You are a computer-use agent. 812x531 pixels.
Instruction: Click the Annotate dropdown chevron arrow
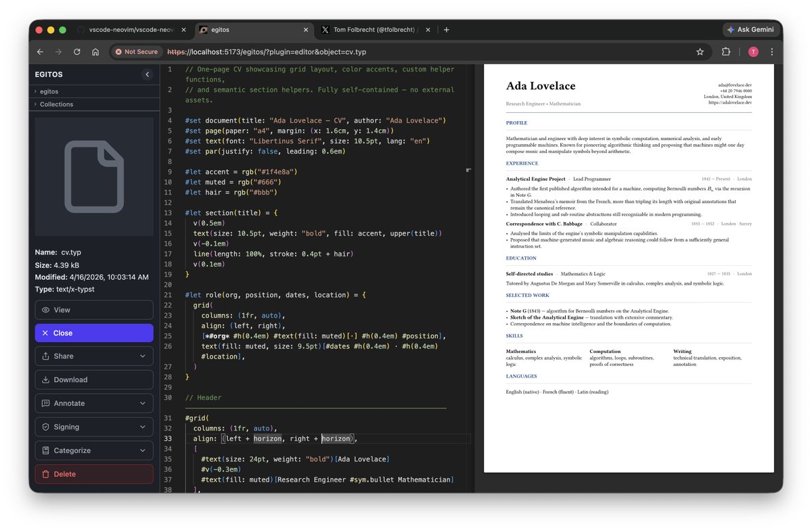(143, 403)
